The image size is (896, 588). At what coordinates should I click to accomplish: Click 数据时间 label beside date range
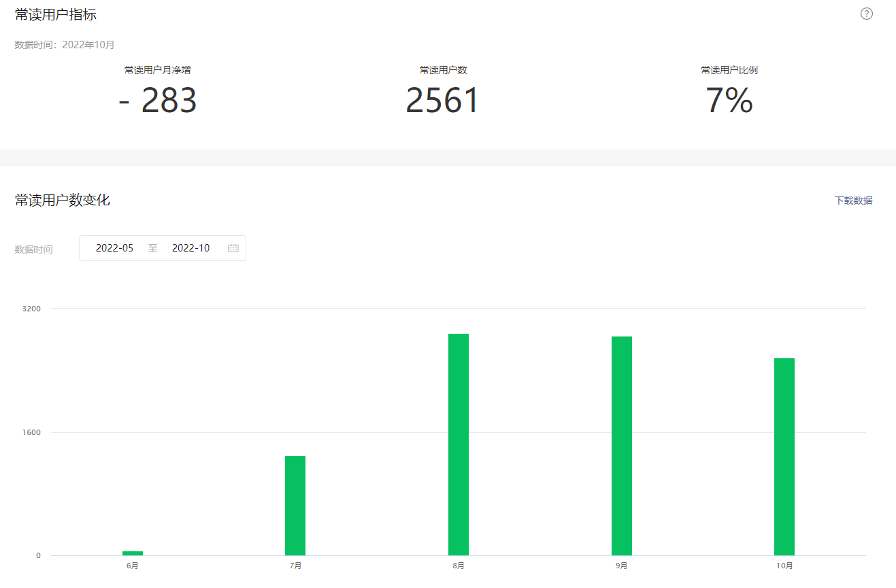click(x=34, y=249)
